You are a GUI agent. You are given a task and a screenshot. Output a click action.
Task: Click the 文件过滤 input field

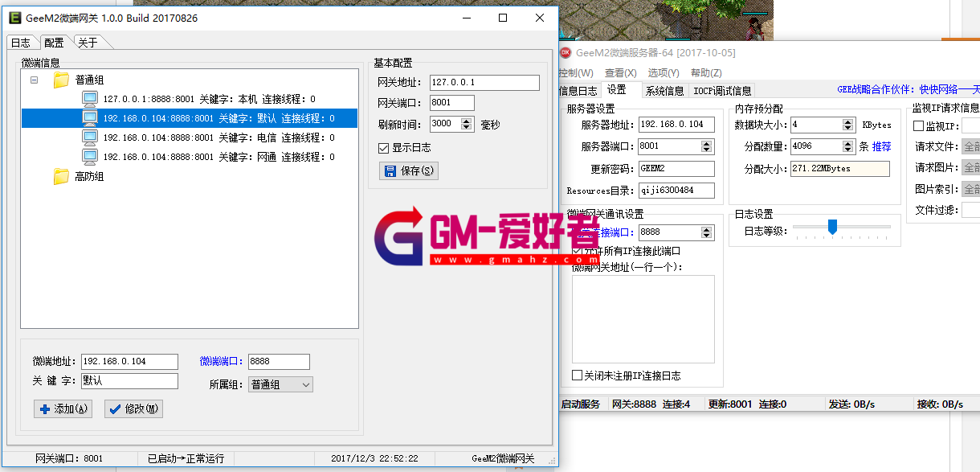[x=970, y=211]
